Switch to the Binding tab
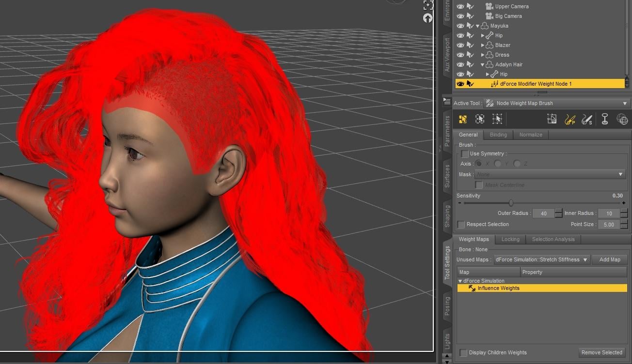The height and width of the screenshot is (364, 632). point(498,135)
